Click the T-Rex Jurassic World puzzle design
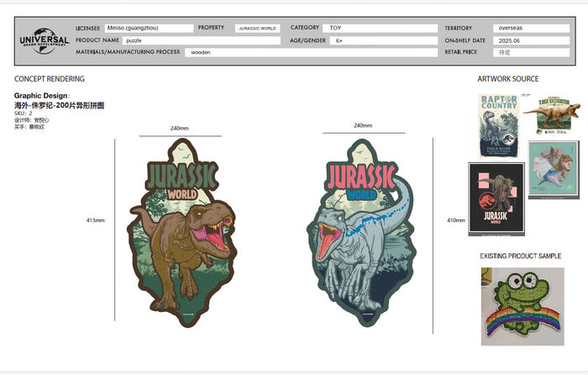The height and width of the screenshot is (375, 588). (182, 233)
